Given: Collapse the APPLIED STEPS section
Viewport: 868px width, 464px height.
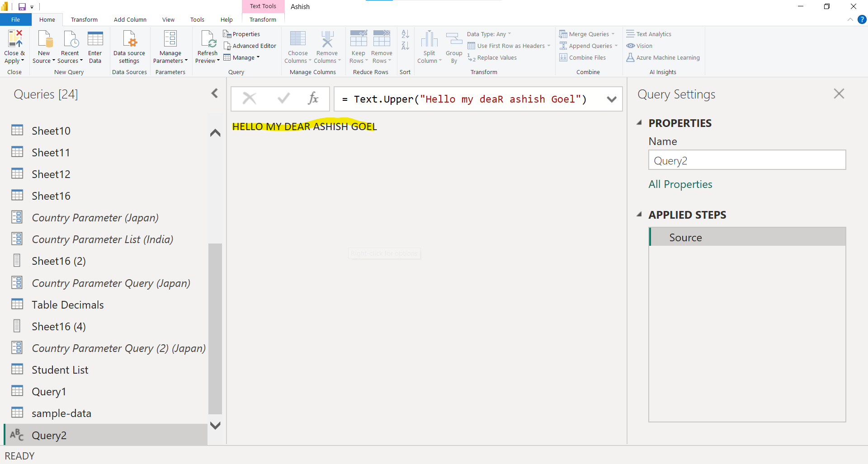Looking at the screenshot, I should tap(640, 215).
